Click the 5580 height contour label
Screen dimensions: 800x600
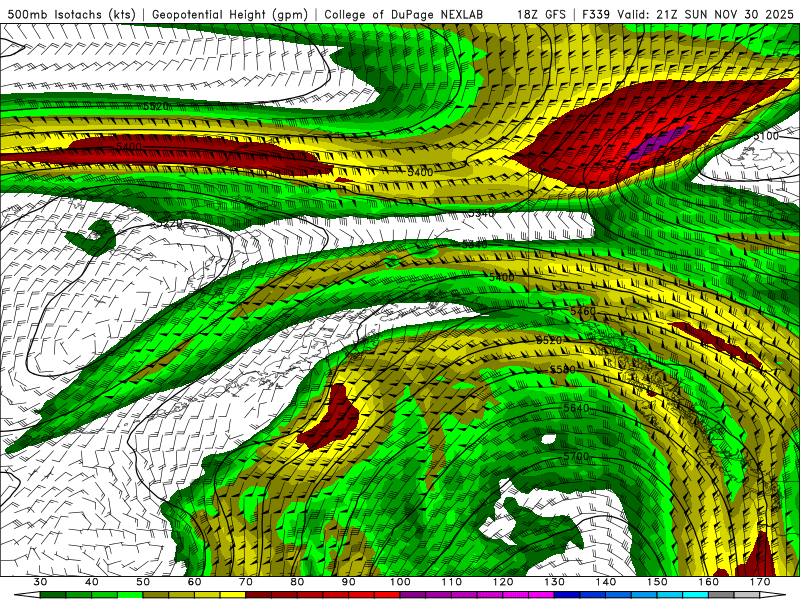[562, 369]
